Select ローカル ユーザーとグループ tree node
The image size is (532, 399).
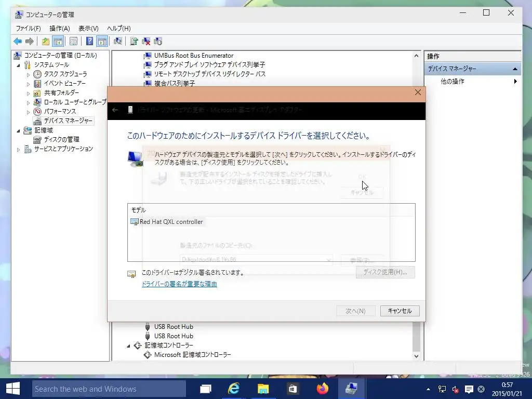click(75, 102)
